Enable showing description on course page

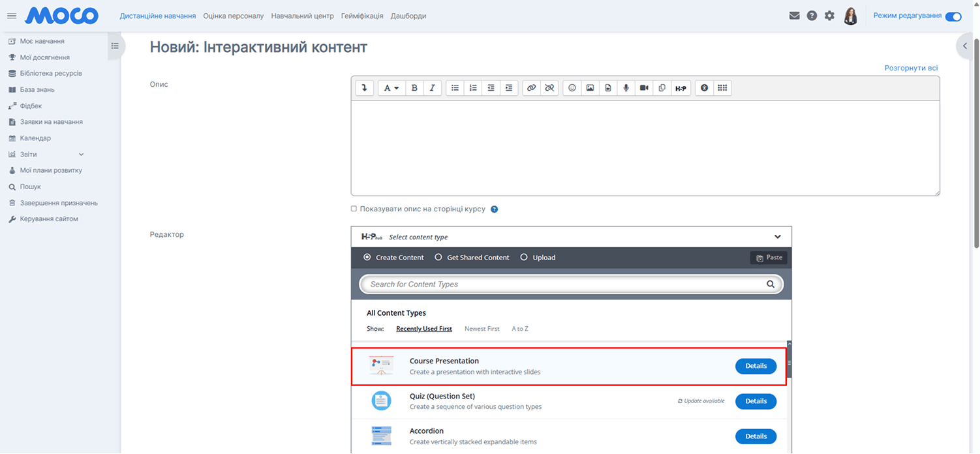(354, 209)
